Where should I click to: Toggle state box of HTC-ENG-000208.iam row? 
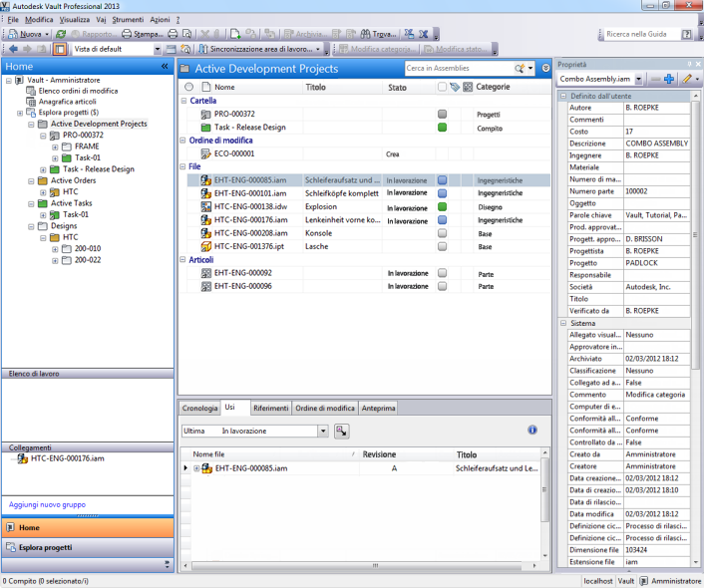click(x=443, y=233)
